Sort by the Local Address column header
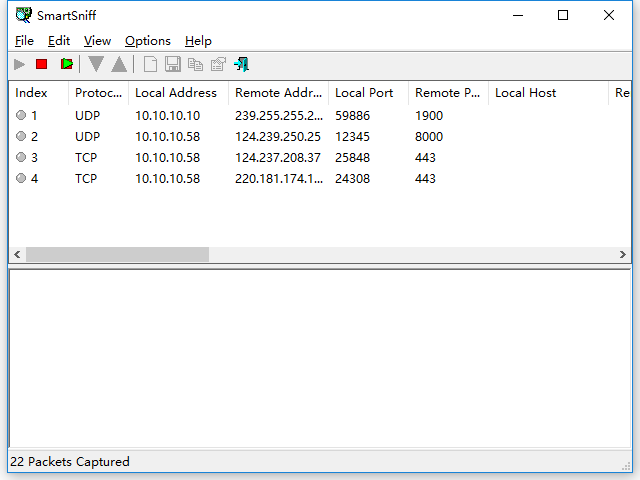 click(178, 93)
